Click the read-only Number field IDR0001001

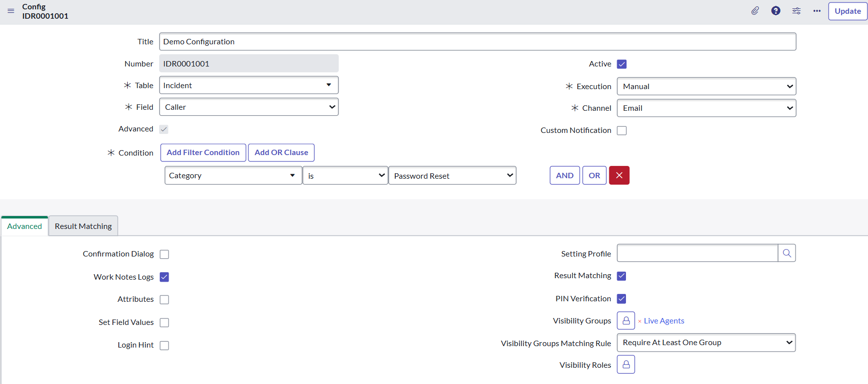point(249,64)
